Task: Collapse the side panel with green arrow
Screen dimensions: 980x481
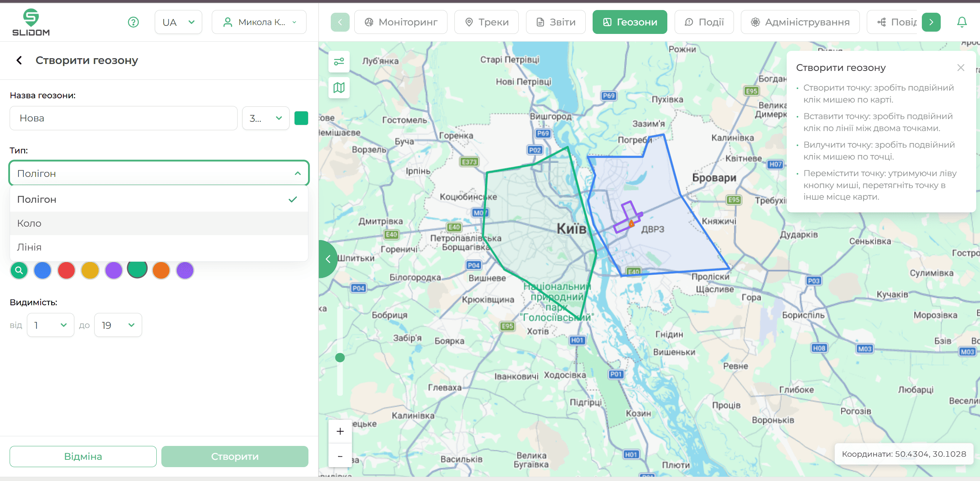Action: (x=328, y=259)
